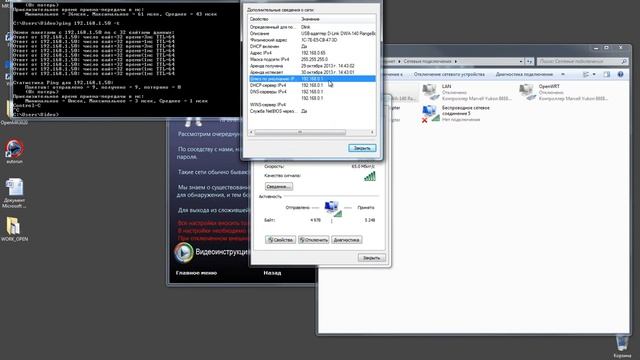Select the 'Аренда получена' row

click(x=312, y=66)
